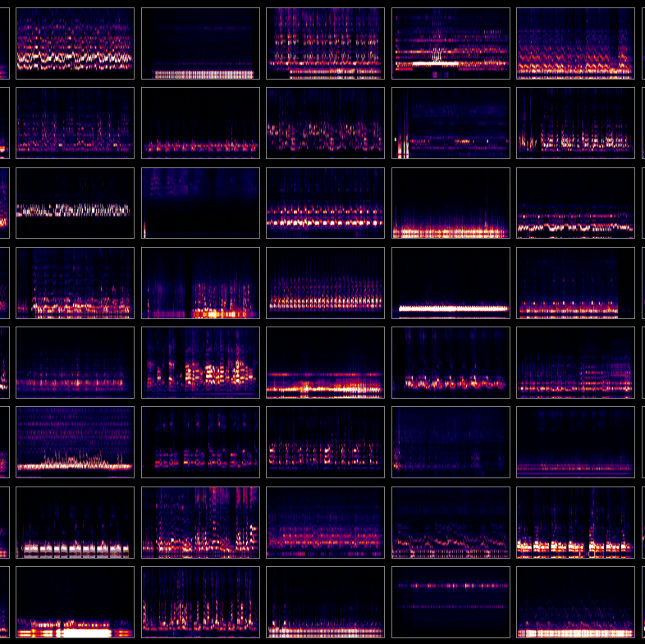Click the bottom-row spectrogram with white band and faint arcs
645x644 pixels.
pyautogui.click(x=575, y=602)
